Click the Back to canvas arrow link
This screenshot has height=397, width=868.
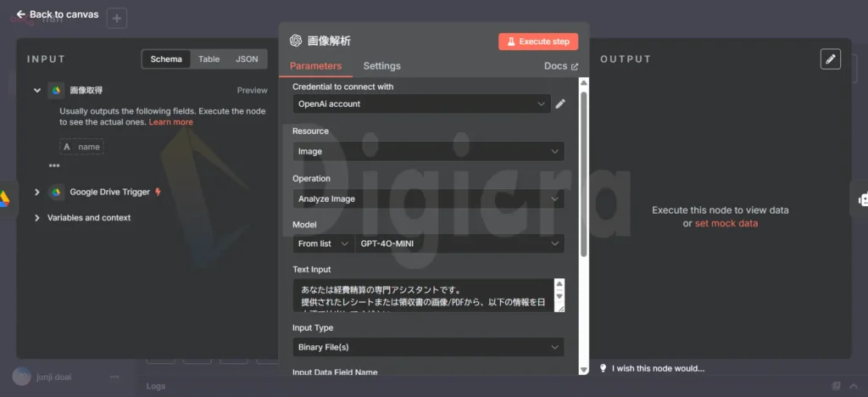point(58,14)
